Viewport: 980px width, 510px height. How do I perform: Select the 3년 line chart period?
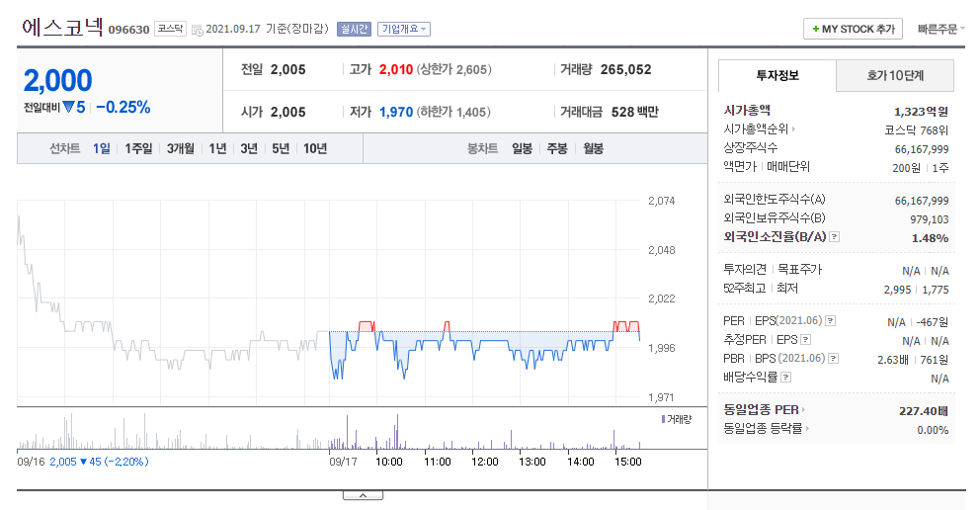(x=249, y=148)
